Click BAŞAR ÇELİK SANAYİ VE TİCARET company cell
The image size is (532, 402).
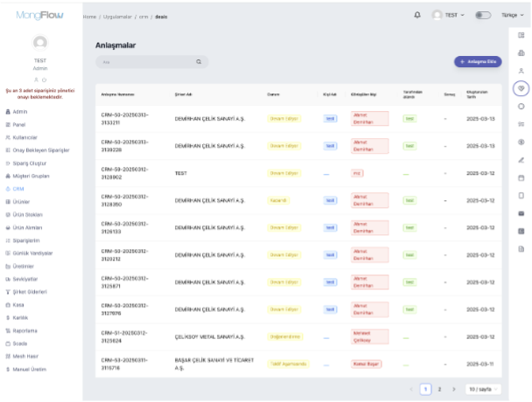pyautogui.click(x=214, y=364)
